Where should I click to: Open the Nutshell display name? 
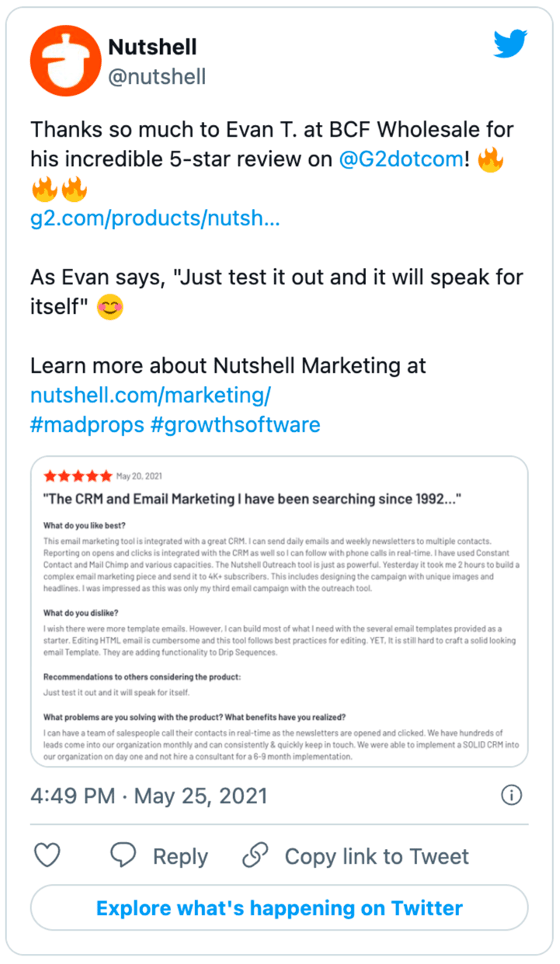coord(152,48)
